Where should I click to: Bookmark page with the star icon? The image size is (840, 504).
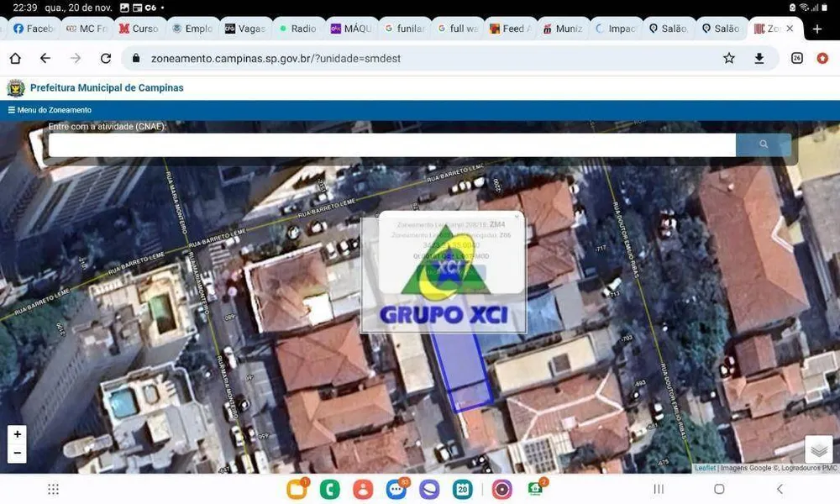[728, 59]
